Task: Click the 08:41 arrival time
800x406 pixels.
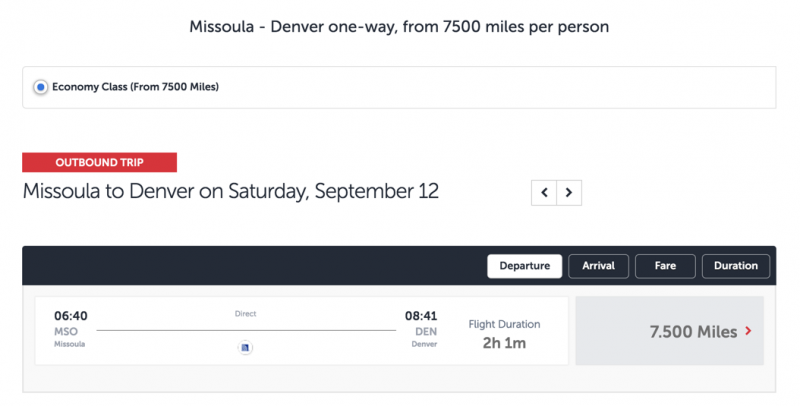Action: click(421, 316)
